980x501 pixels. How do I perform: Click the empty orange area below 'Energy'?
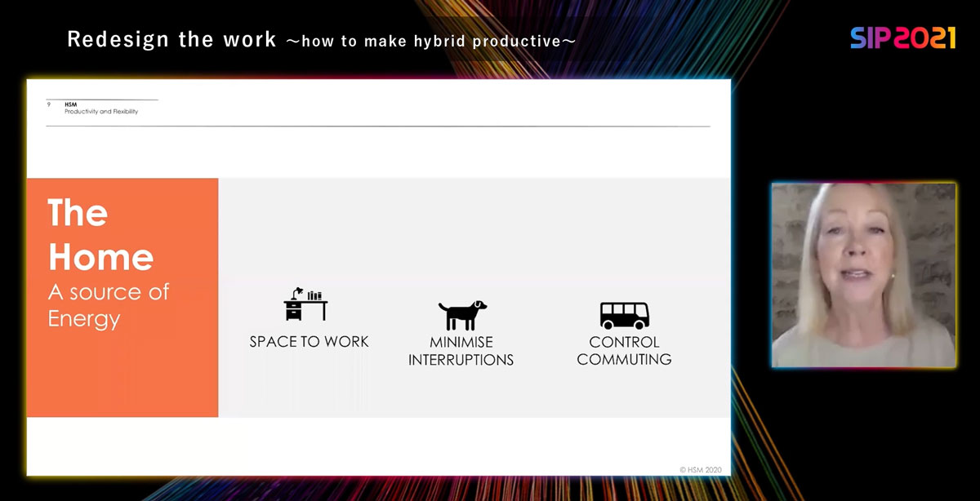coord(122,375)
